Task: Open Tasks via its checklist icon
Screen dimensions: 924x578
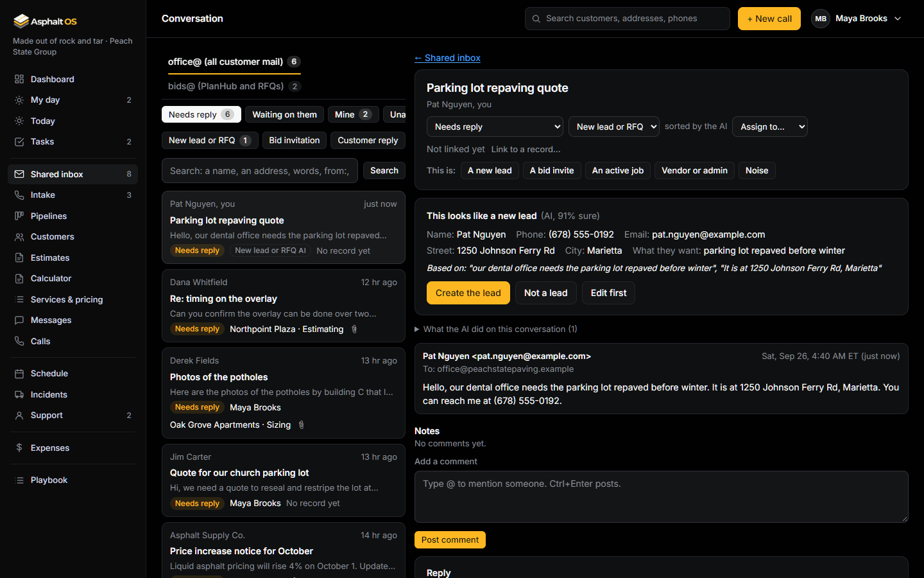Action: (19, 142)
